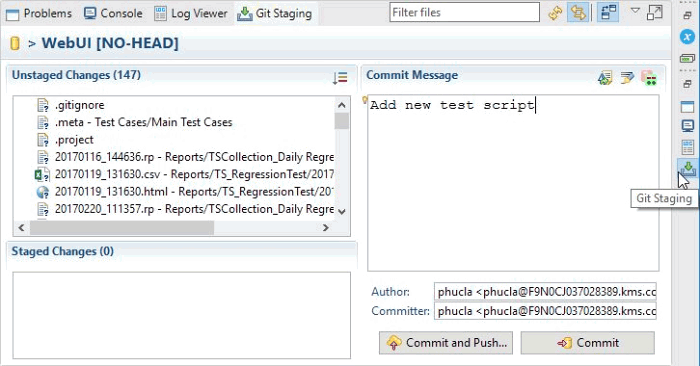Switch to the Console tab
700x366 pixels.
click(113, 13)
